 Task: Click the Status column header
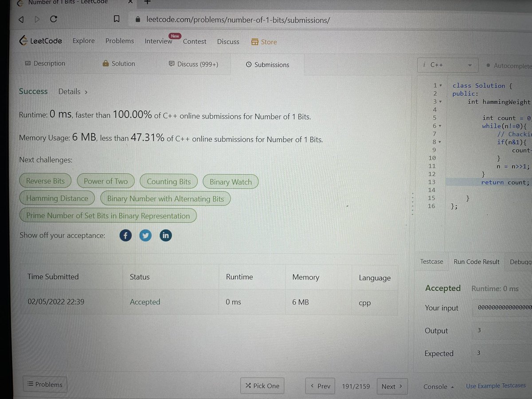pos(140,277)
